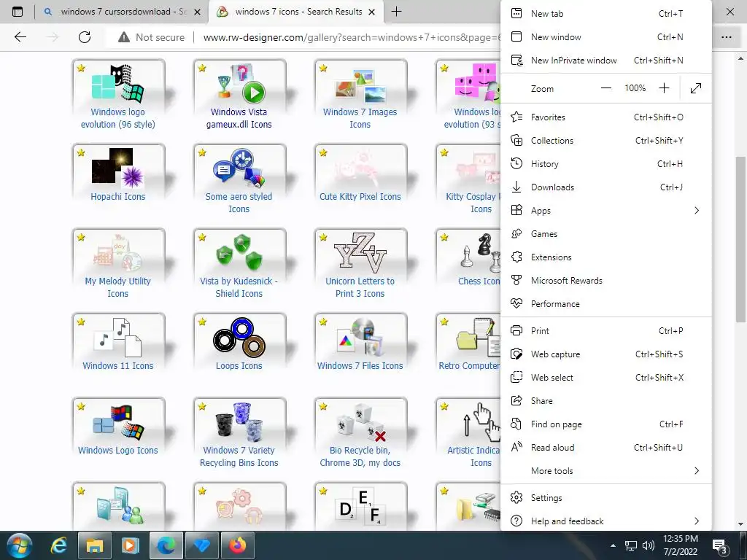Screen dimensions: 747x560
Task: Expand the More tools submenu arrow
Action: [697, 470]
